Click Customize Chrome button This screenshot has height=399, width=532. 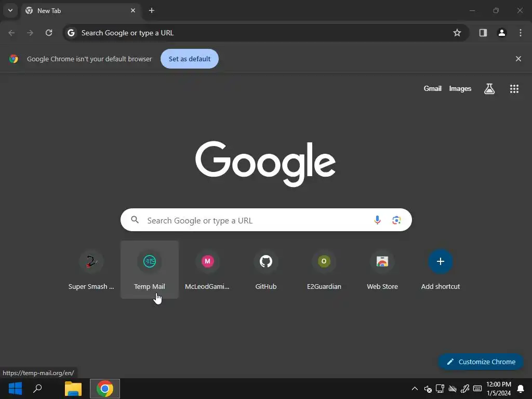(x=481, y=362)
